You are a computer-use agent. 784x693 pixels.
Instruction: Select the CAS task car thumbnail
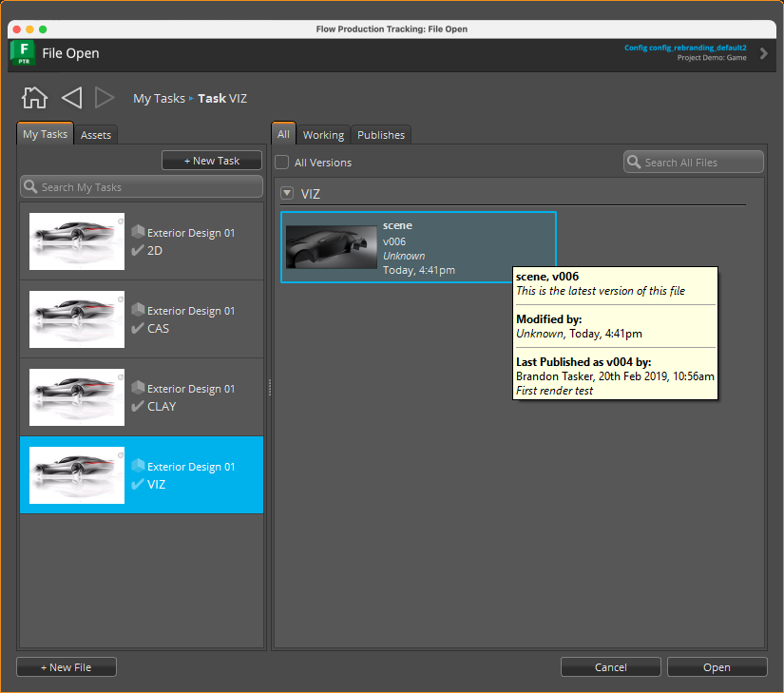pos(77,319)
